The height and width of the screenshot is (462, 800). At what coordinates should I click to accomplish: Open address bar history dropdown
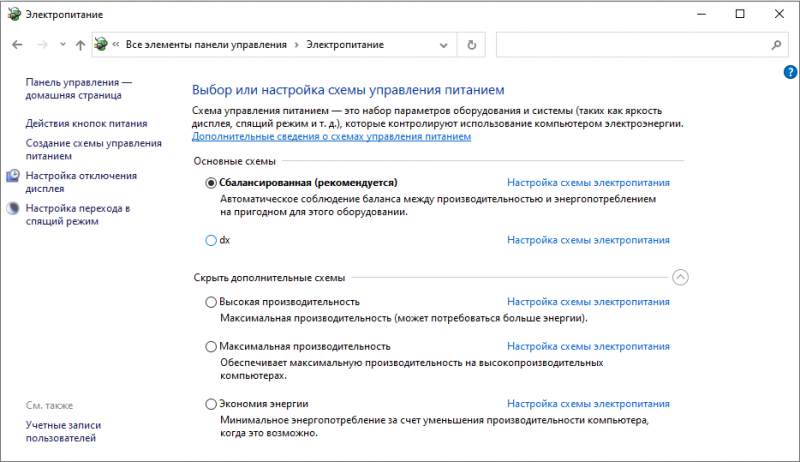(443, 45)
